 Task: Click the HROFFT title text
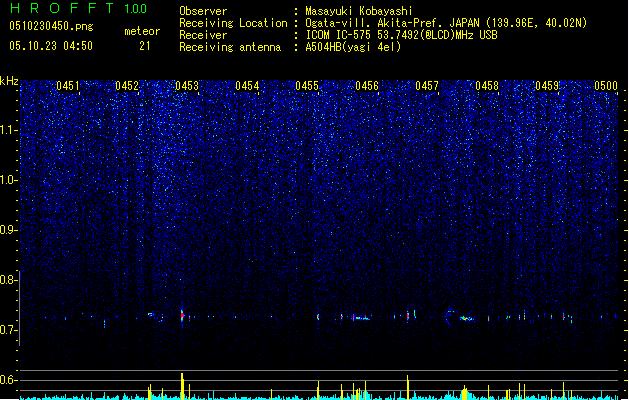click(62, 8)
